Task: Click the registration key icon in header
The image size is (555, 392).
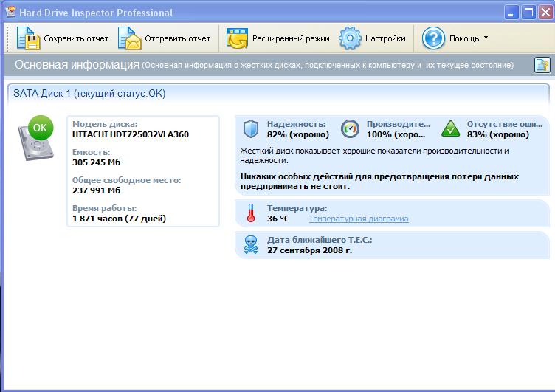Action: click(x=542, y=65)
